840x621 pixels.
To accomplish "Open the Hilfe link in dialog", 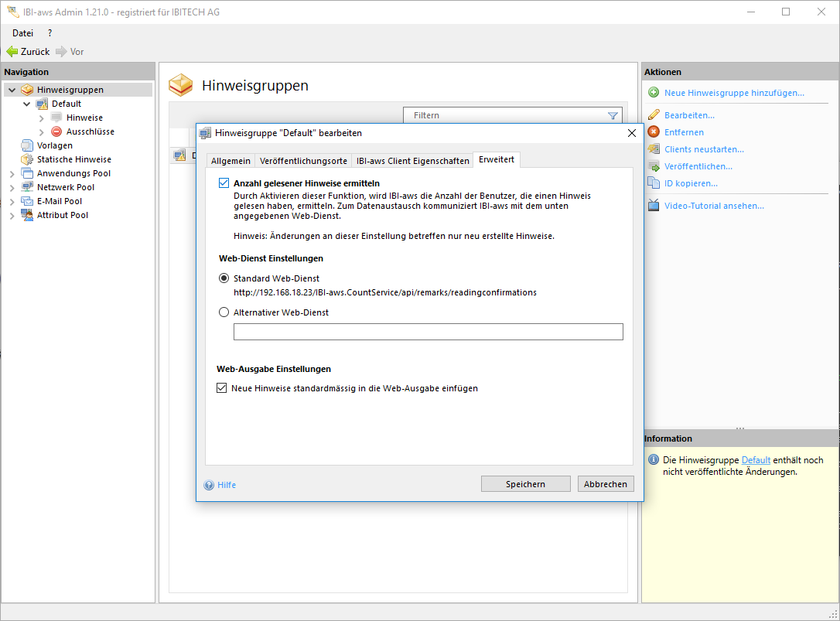I will coord(226,485).
